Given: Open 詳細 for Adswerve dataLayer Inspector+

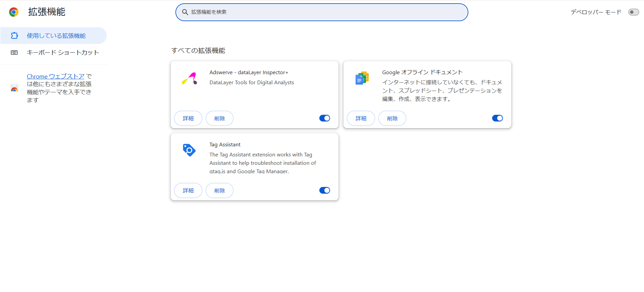Looking at the screenshot, I should (188, 118).
